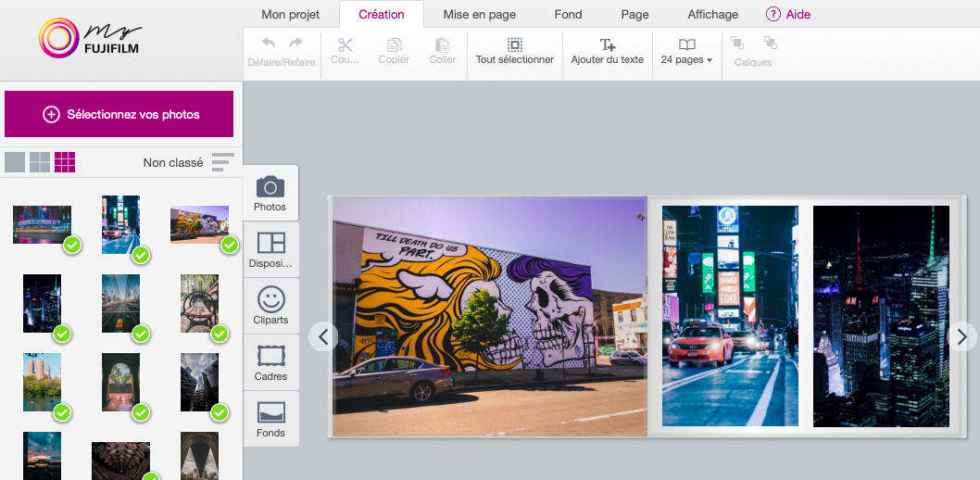
Task: Select the skull mural thumbnail
Action: pos(199,224)
